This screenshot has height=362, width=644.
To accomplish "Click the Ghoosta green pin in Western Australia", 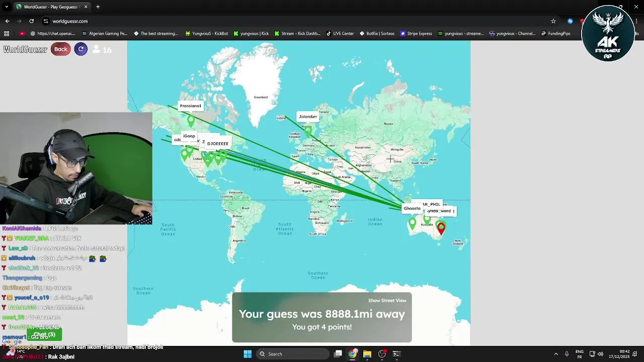I will [x=413, y=223].
